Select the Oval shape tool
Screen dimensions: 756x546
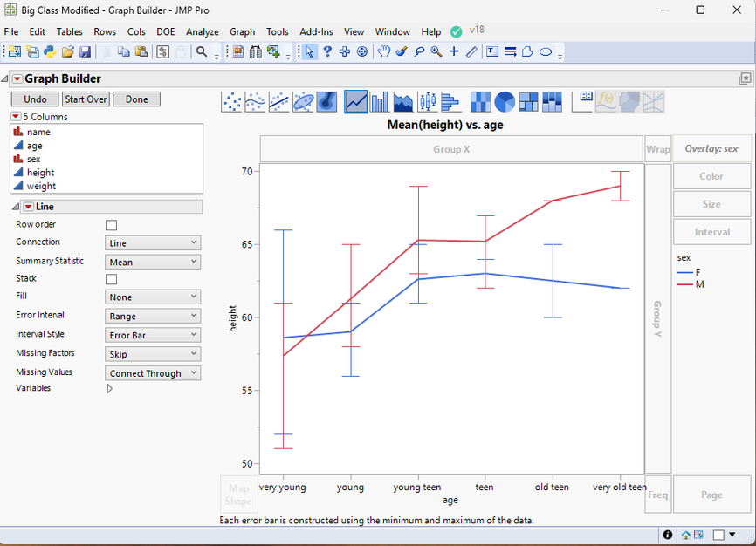[x=546, y=51]
